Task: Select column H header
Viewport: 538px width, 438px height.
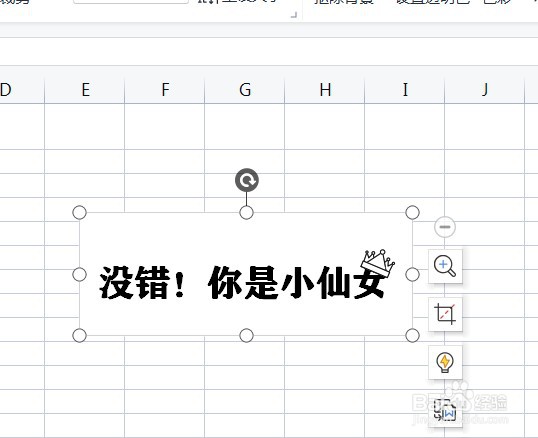Action: [325, 90]
